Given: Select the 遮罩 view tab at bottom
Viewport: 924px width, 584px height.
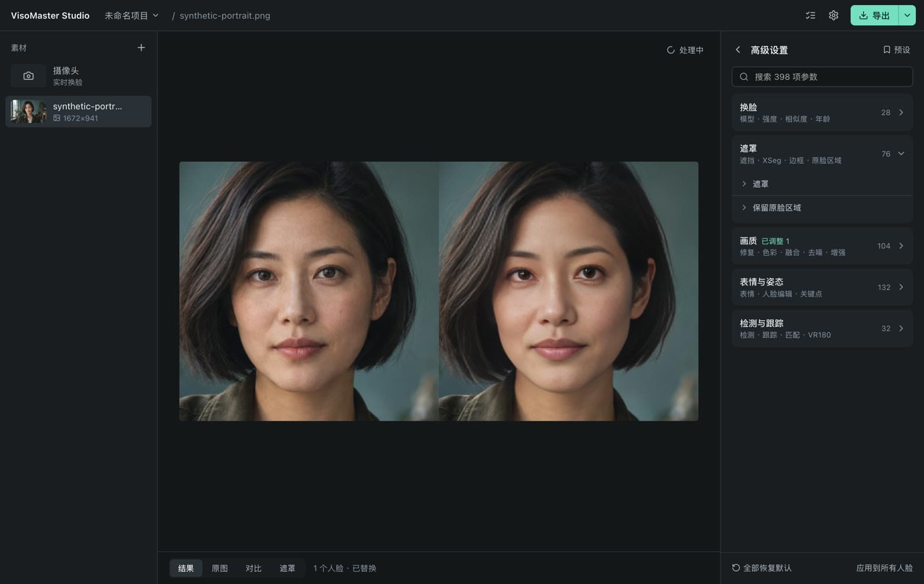Looking at the screenshot, I should pyautogui.click(x=288, y=568).
